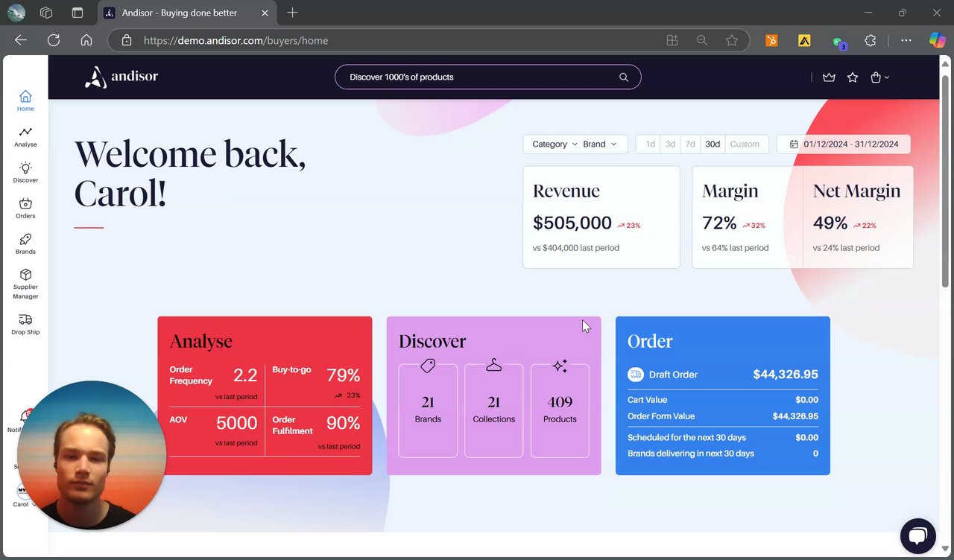The width and height of the screenshot is (954, 560).
Task: Select the Custom time range
Action: pyautogui.click(x=745, y=144)
